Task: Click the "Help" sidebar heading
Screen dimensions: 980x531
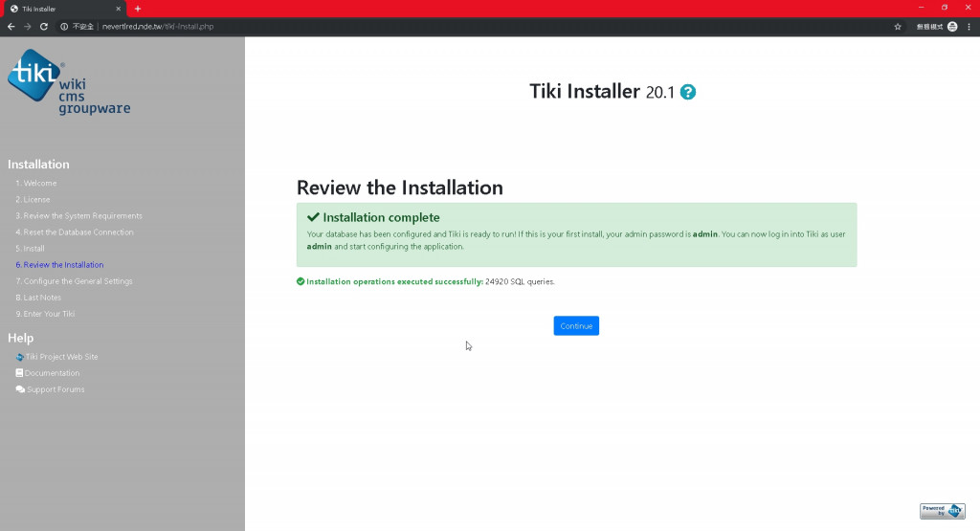Action: point(21,338)
